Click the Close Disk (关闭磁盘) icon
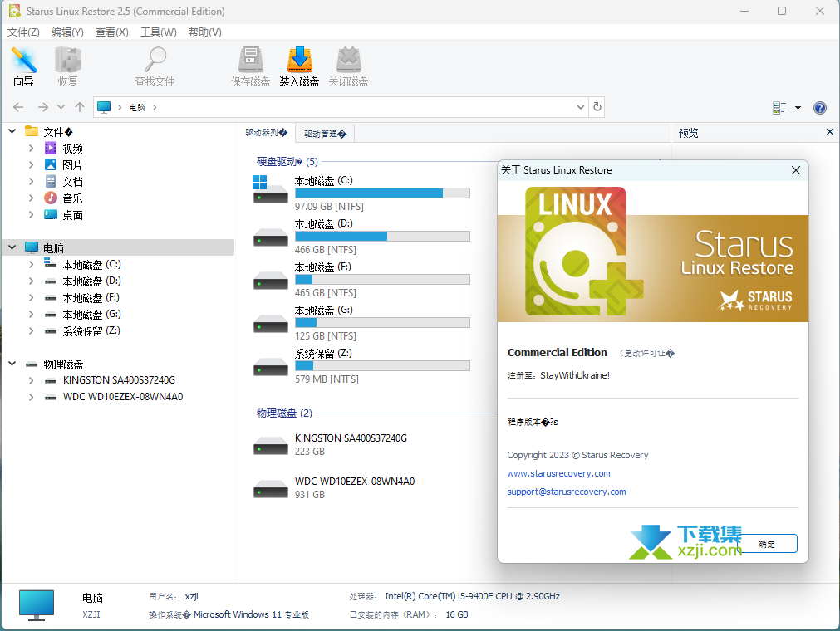The height and width of the screenshot is (631, 840). (348, 67)
